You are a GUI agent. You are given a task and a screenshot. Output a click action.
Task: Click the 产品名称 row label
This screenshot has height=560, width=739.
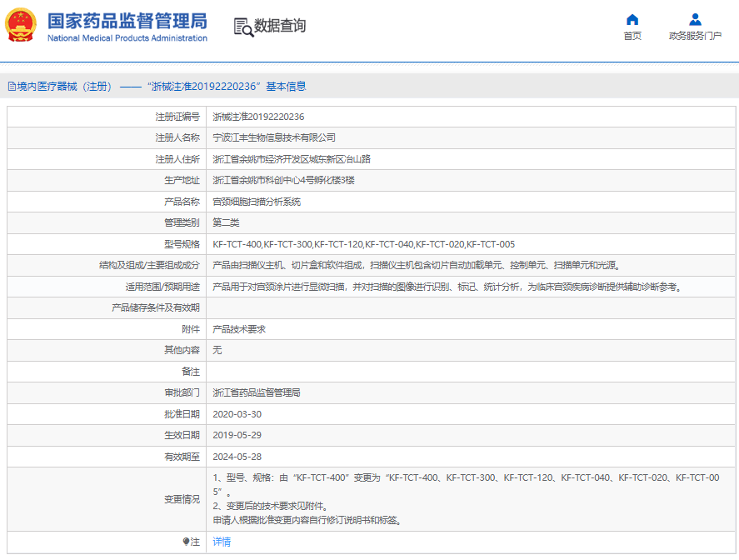point(182,202)
